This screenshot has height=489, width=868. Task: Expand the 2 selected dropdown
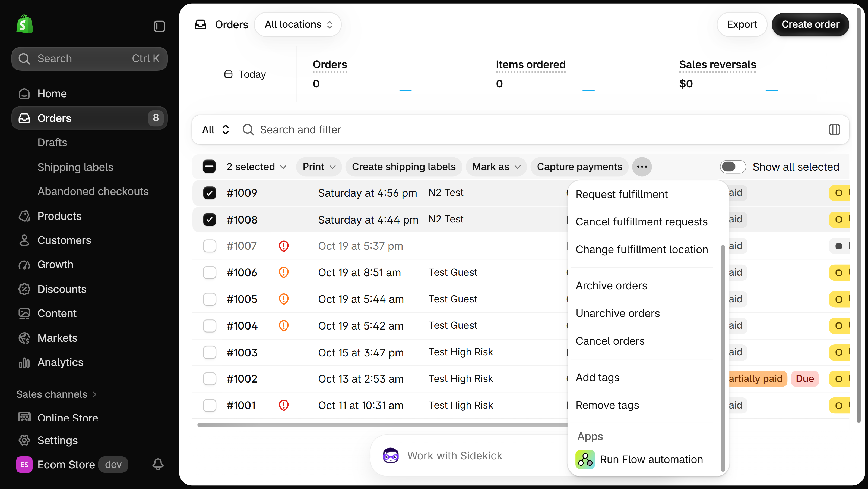256,167
